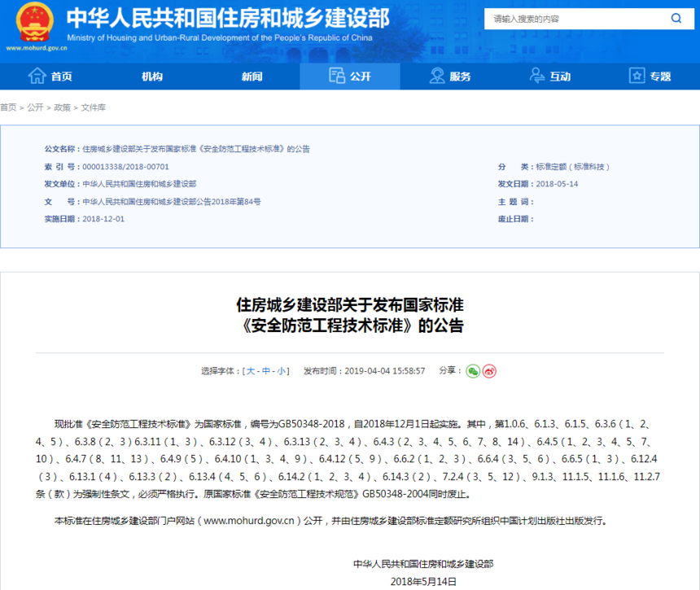
Task: Click the home icon beside 首页
Action: 37,76
